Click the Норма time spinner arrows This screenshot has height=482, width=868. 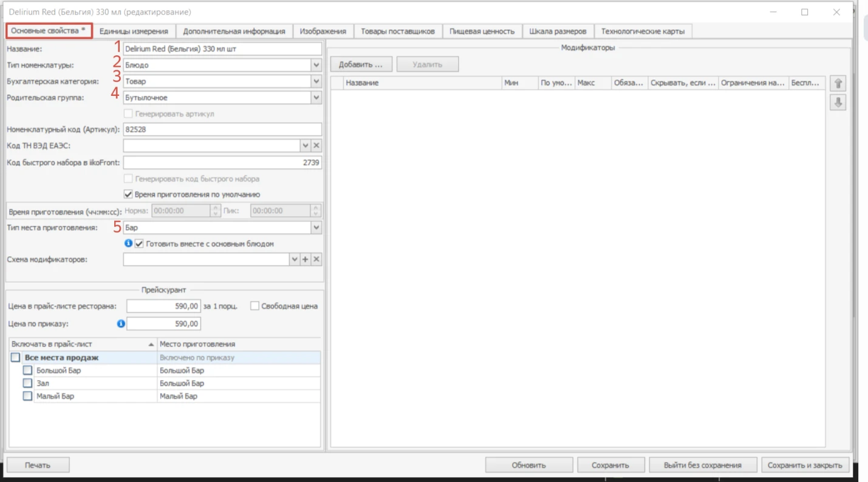tap(215, 211)
